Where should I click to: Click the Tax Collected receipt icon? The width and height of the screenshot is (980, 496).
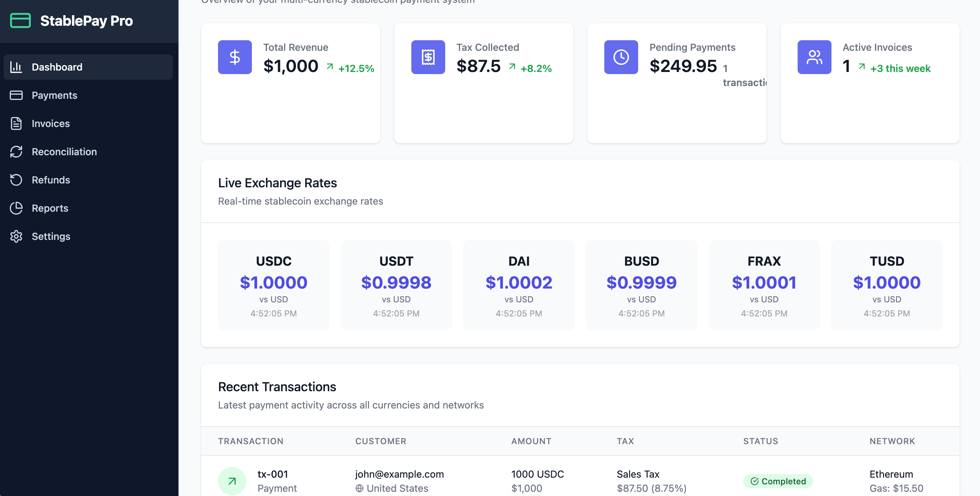[428, 57]
